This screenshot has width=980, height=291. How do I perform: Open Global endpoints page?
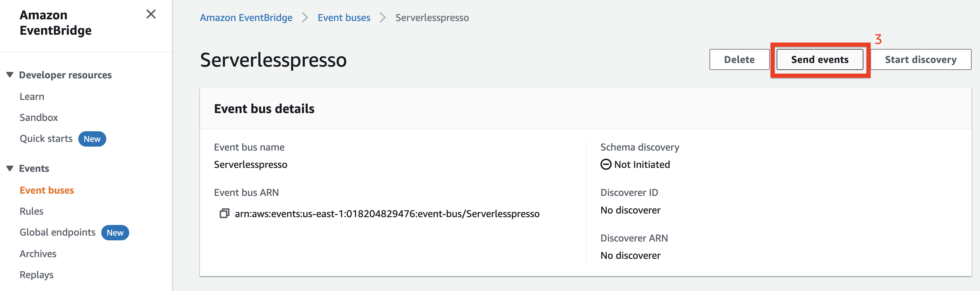point(57,233)
